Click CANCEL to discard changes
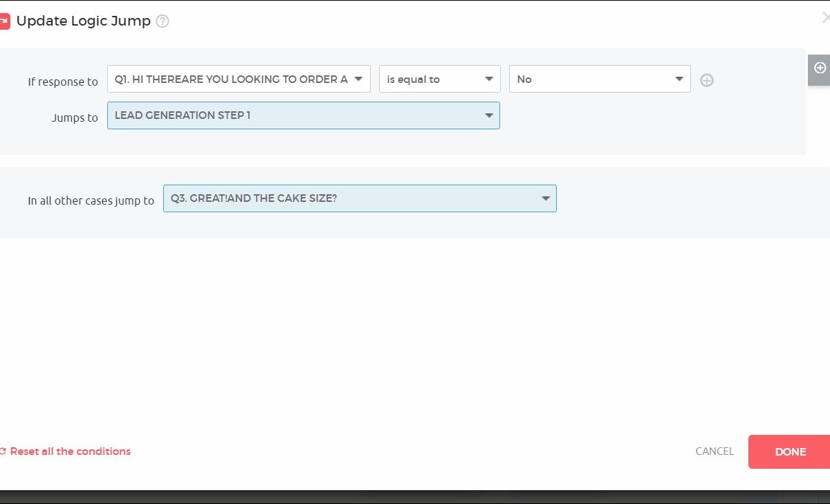The width and height of the screenshot is (830, 504). pyautogui.click(x=714, y=451)
